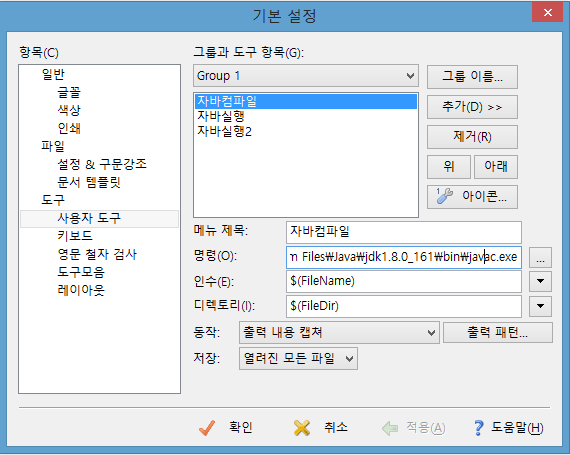Open help with 도움말(H) button

(509, 428)
